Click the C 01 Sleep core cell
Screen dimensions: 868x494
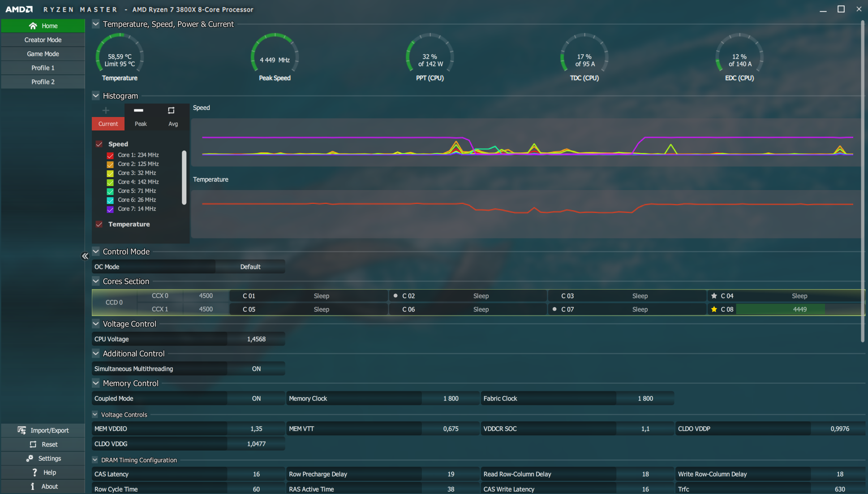point(309,296)
